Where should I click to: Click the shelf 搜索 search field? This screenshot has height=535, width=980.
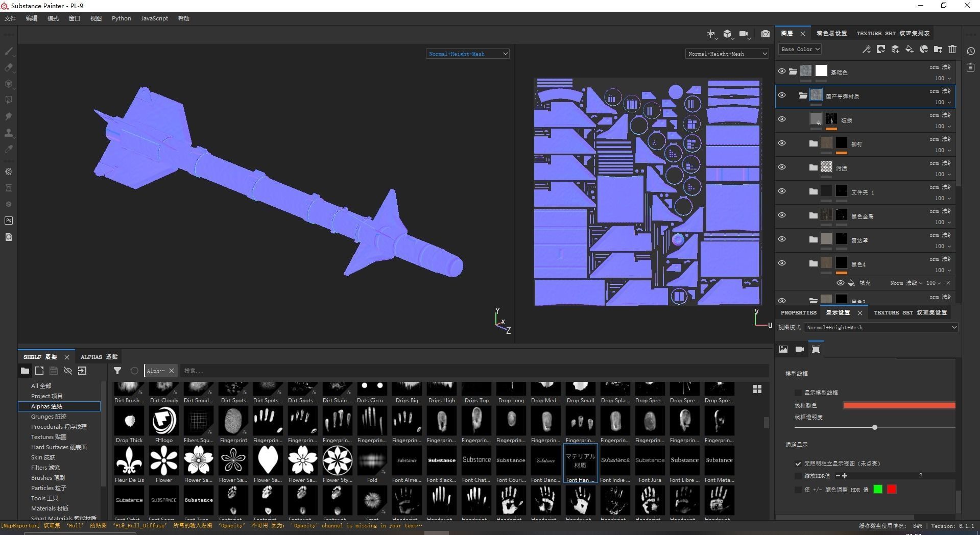tap(475, 371)
